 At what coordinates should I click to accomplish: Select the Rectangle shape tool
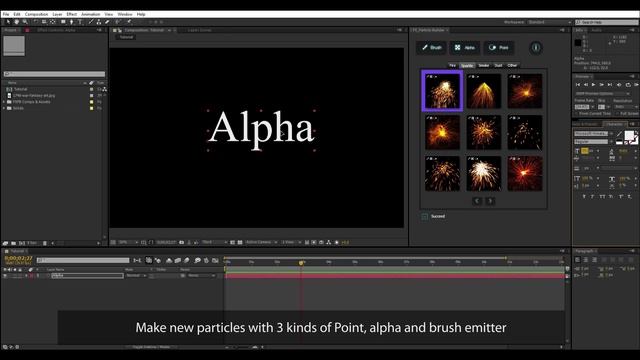coord(63,22)
